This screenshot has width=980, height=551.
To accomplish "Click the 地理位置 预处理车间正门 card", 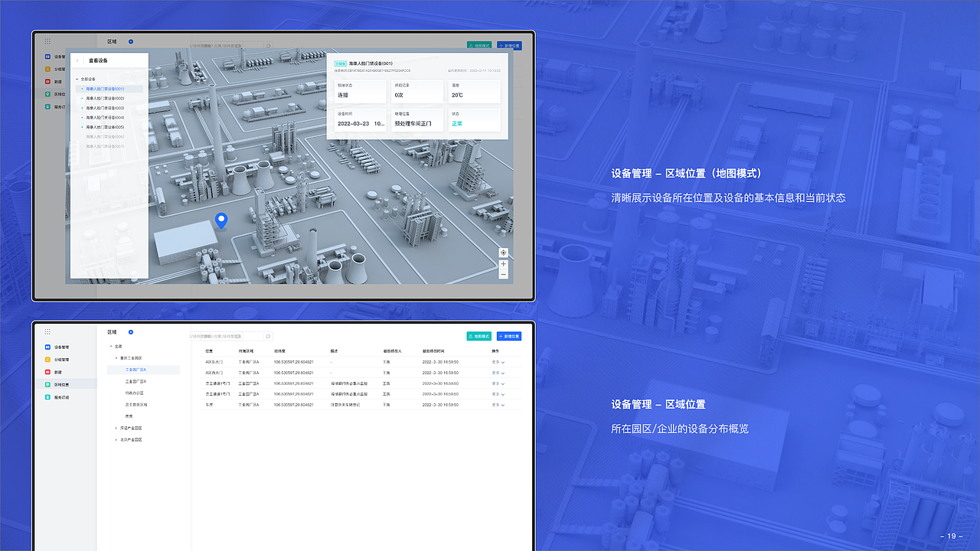I will [417, 119].
